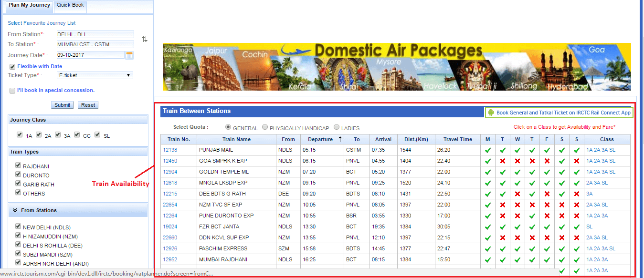Click Sunday red cross for Dee Bdts G Rath
Screen dimensions: 644x278
point(576,194)
